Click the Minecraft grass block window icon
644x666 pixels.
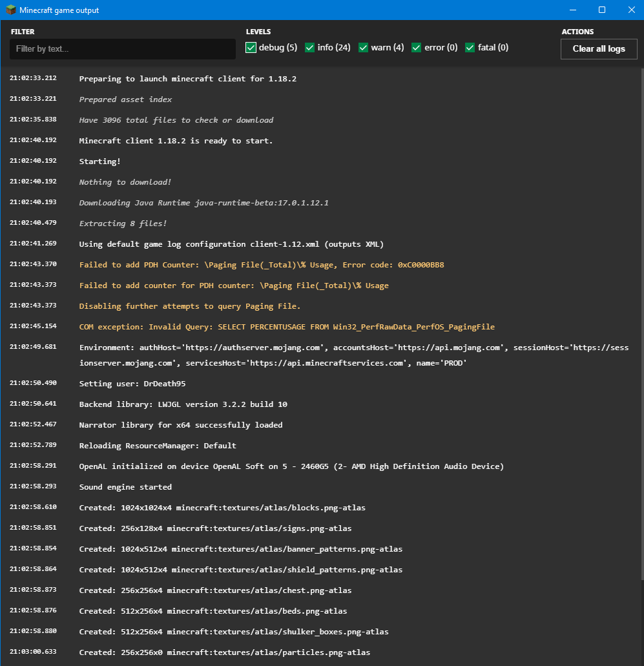pyautogui.click(x=10, y=10)
